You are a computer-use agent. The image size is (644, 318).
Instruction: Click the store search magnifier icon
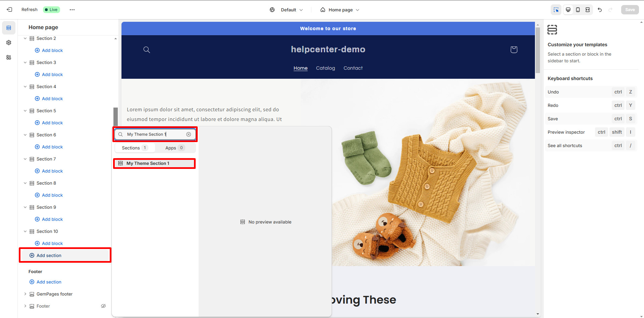[x=147, y=50]
